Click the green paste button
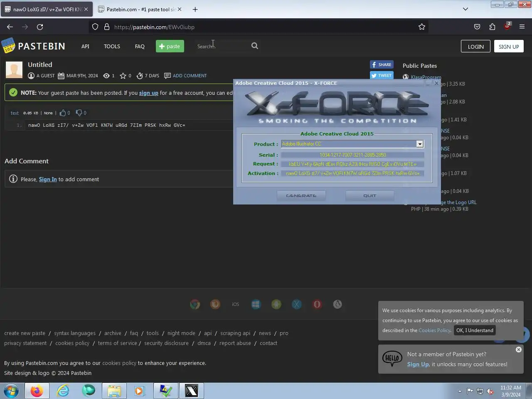Screen dimensions: 532x399 (170, 46)
